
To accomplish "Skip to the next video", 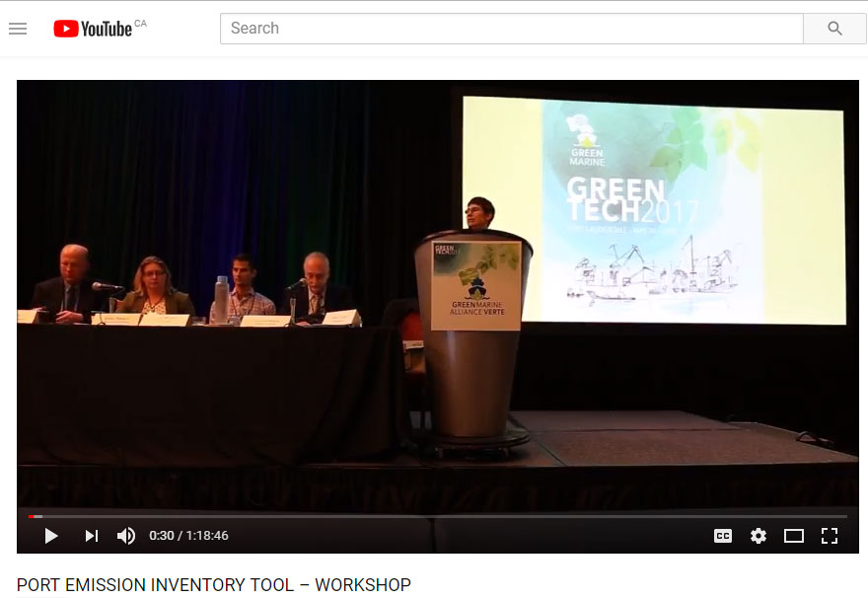I will [x=91, y=536].
